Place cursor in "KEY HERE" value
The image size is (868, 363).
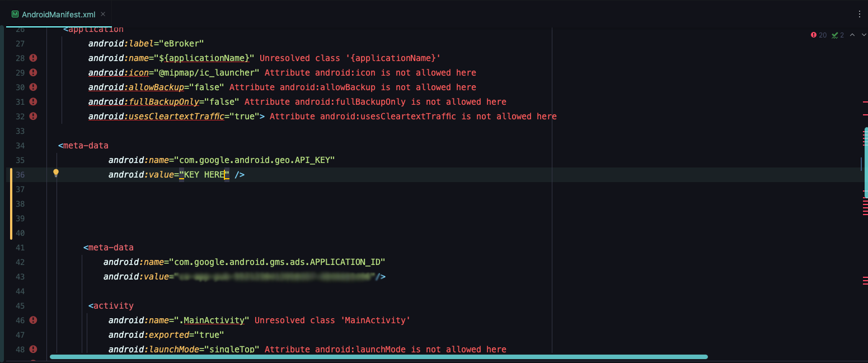[204, 175]
